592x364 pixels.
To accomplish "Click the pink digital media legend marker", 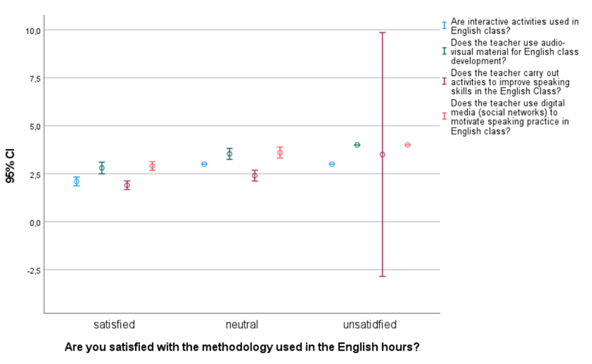I will (444, 116).
